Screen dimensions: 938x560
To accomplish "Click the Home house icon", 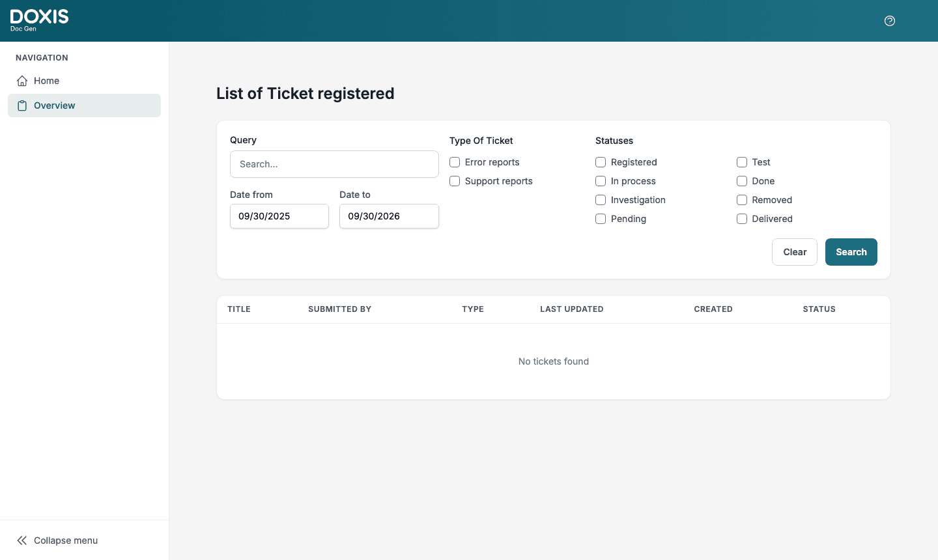I will (22, 81).
